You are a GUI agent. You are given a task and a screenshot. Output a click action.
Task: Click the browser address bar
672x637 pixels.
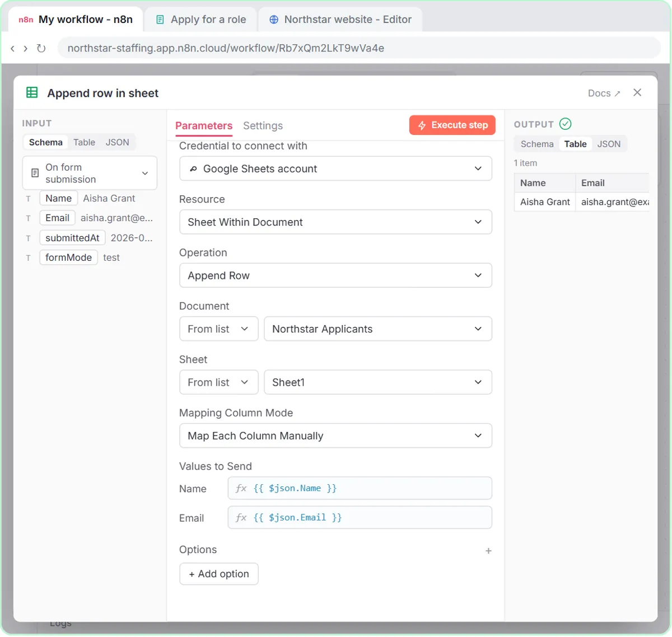358,48
